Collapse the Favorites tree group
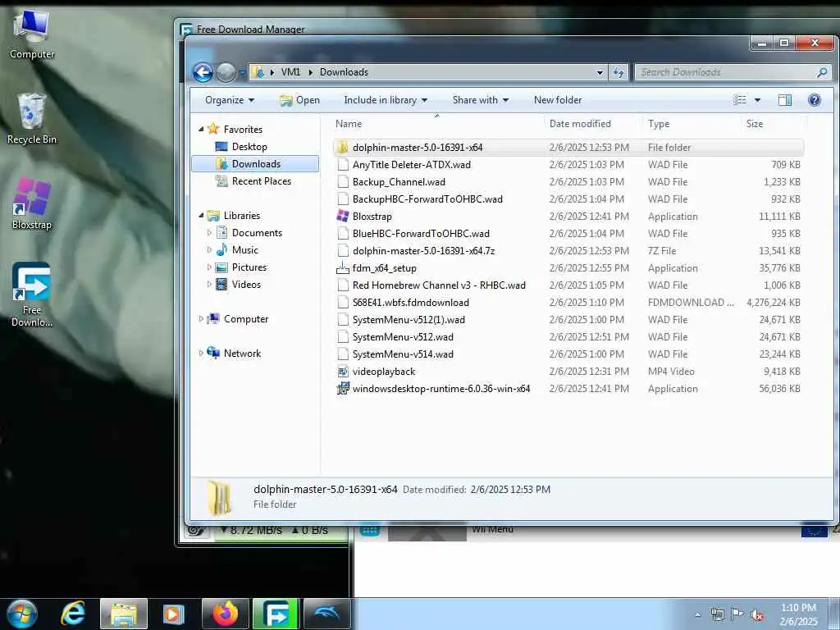 pos(202,129)
